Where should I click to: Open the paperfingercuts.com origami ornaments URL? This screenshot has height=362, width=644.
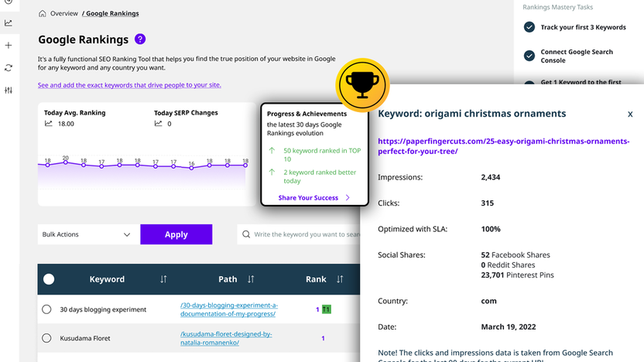pyautogui.click(x=504, y=146)
